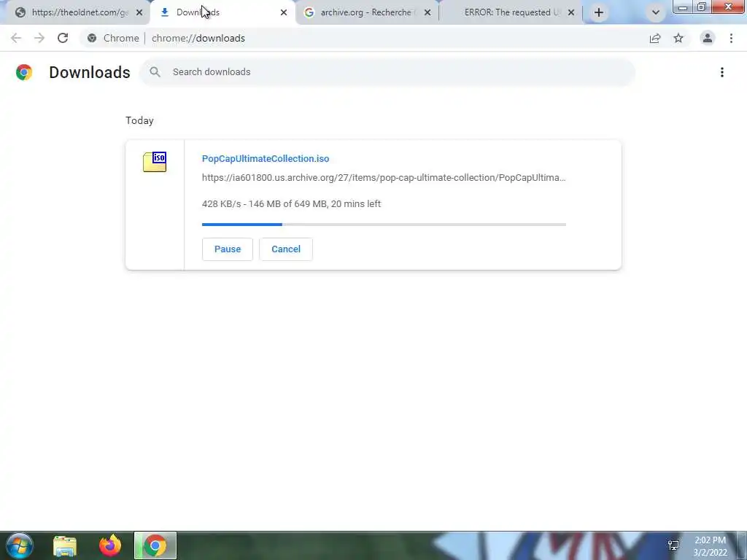747x560 pixels.
Task: Open the user profile icon
Action: [708, 38]
